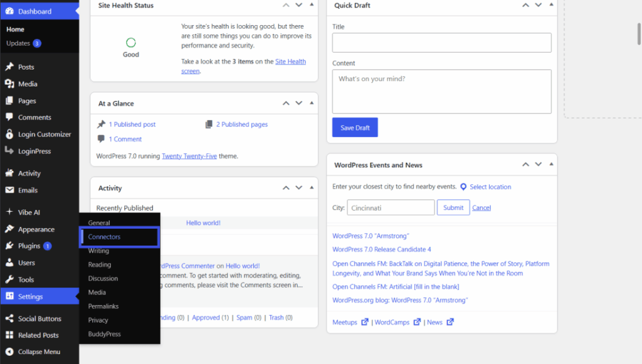The image size is (642, 364).
Task: Click the Collapse Menu arrow icon
Action: coord(9,351)
